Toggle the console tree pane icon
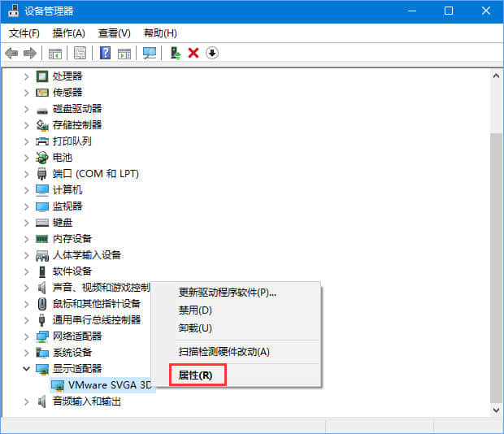The width and height of the screenshot is (504, 434). pos(55,53)
